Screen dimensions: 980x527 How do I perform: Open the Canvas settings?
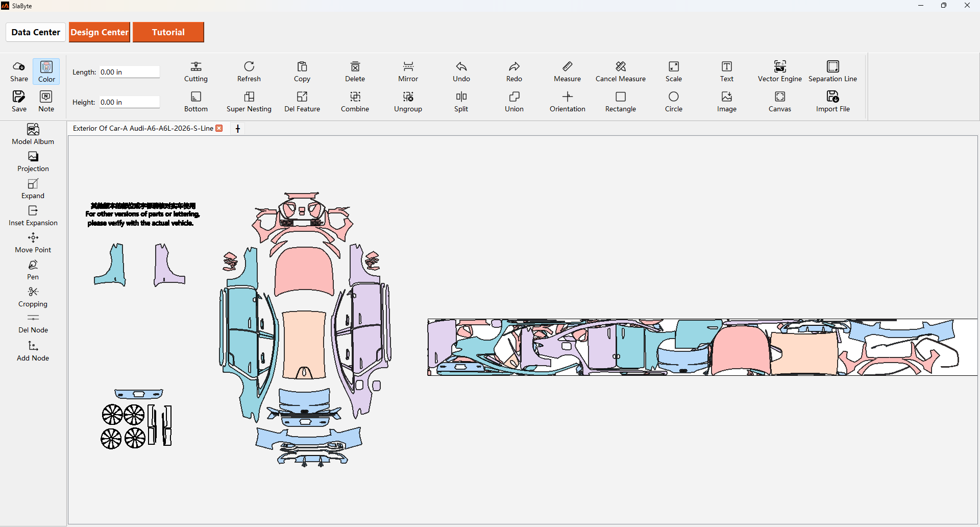tap(780, 102)
